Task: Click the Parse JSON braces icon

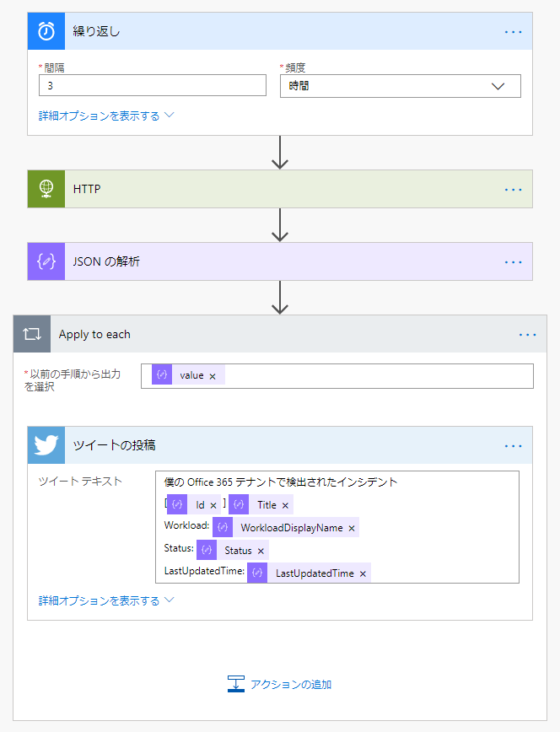Action: coord(46,261)
